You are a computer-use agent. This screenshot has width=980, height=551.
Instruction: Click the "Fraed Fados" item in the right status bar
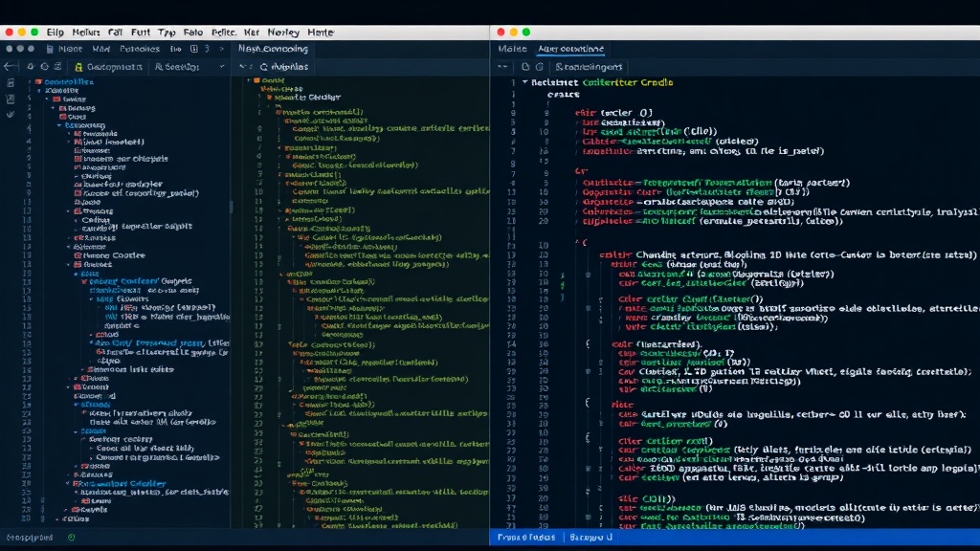pos(526,538)
